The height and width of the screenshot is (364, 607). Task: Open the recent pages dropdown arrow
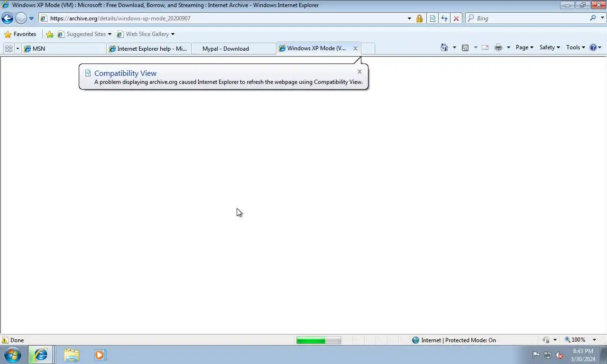point(31,18)
